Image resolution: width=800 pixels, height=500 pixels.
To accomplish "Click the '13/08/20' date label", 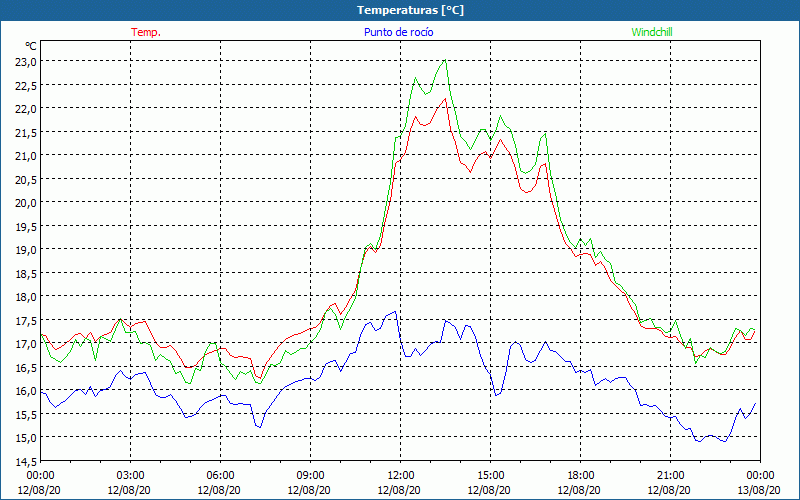I will tap(760, 490).
